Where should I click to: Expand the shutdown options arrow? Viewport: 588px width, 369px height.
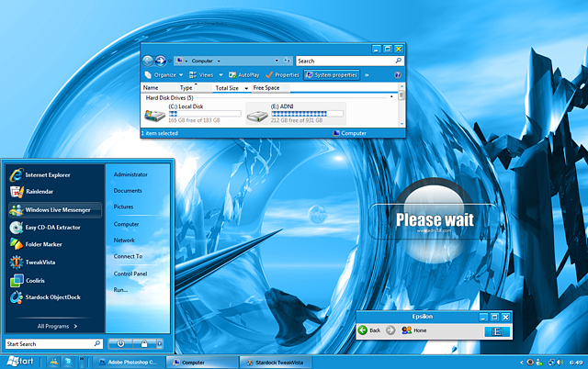pos(159,343)
